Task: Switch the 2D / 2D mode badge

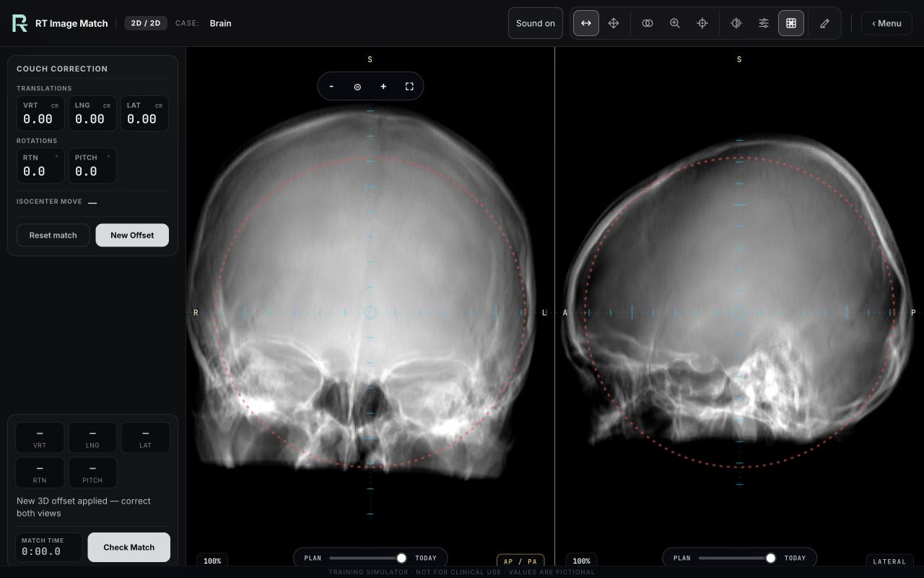Action: [x=146, y=23]
